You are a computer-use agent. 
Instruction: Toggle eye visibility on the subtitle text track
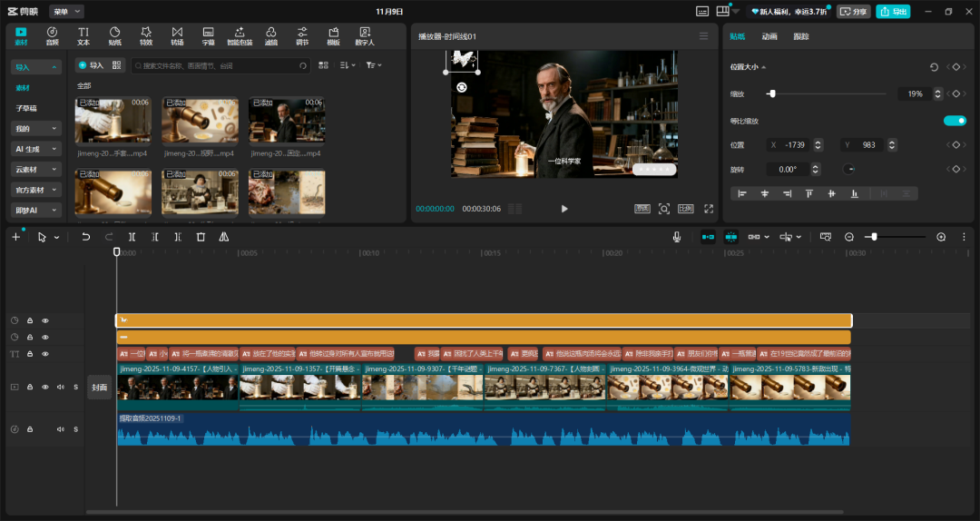45,354
